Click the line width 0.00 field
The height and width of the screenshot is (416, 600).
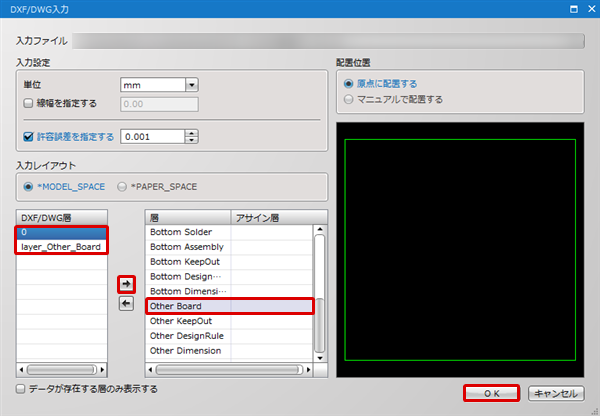(159, 104)
